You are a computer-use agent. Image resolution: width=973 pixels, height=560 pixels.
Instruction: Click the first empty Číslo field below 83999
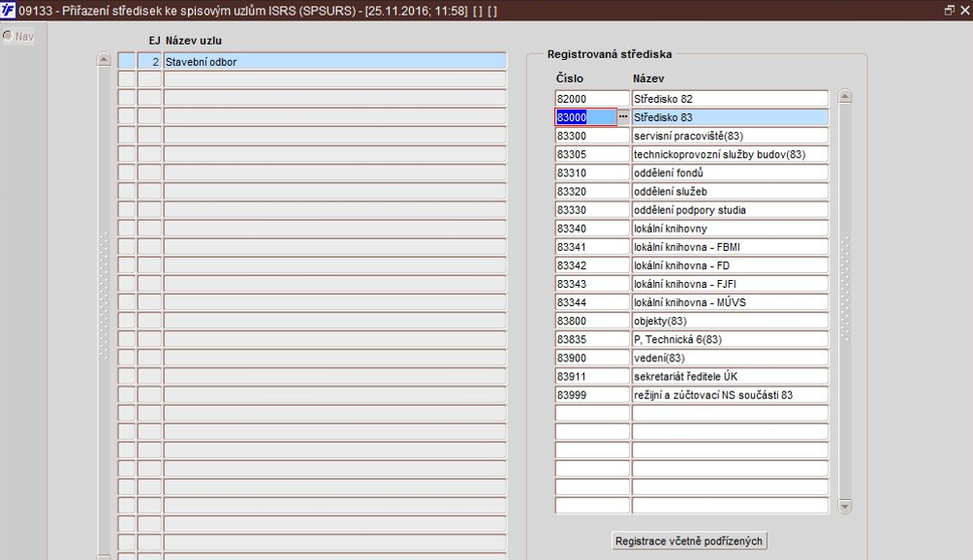pos(592,414)
